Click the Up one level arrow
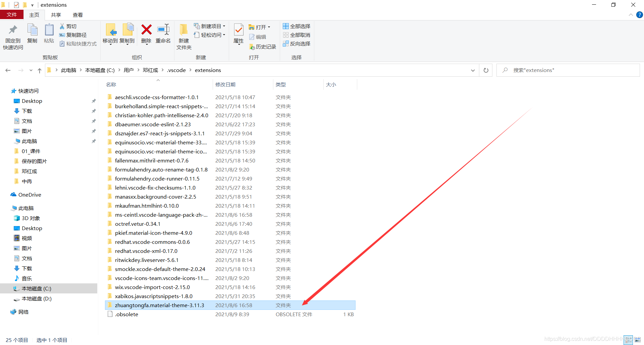644x345 pixels. pyautogui.click(x=40, y=70)
